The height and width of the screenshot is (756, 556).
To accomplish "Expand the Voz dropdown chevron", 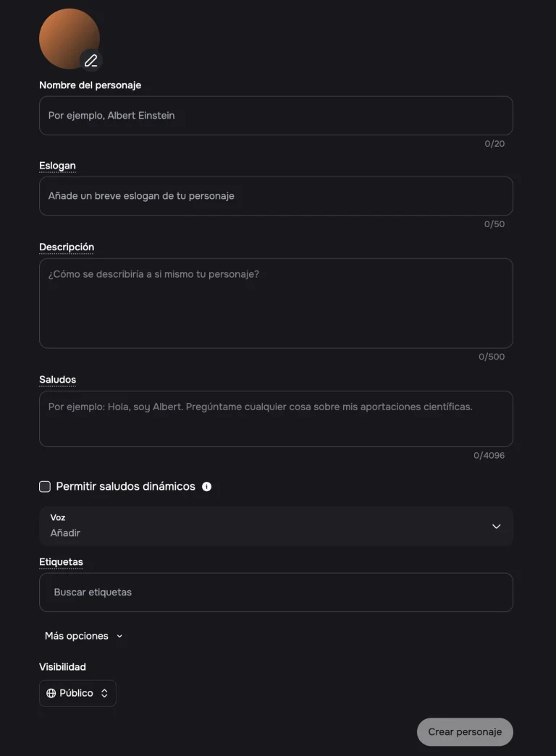I will 496,526.
